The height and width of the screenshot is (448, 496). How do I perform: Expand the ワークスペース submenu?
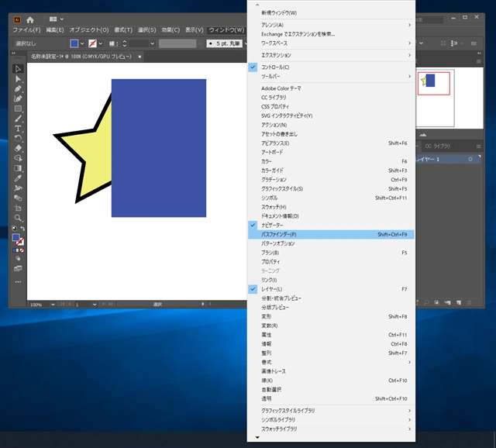(331, 43)
